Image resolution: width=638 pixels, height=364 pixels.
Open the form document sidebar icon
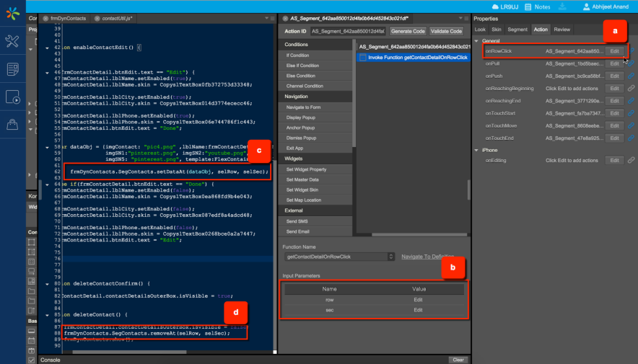pos(12,69)
